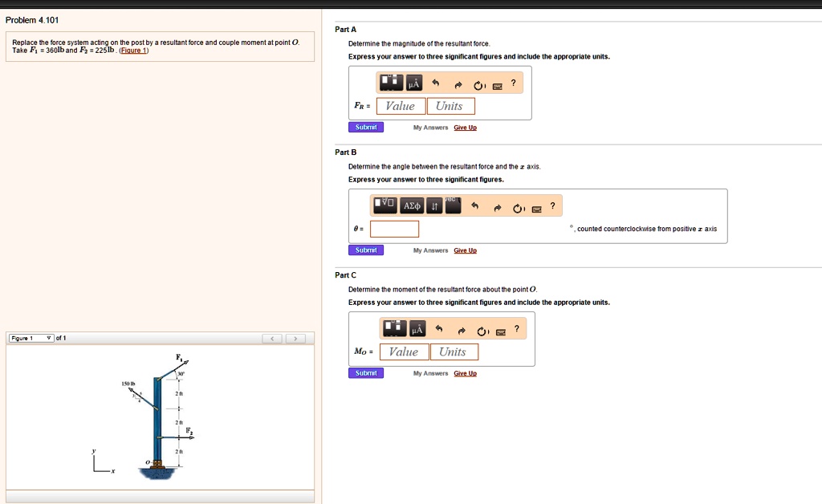The width and height of the screenshot is (822, 504).
Task: Click the θ answer input field in Part B
Action: point(394,228)
